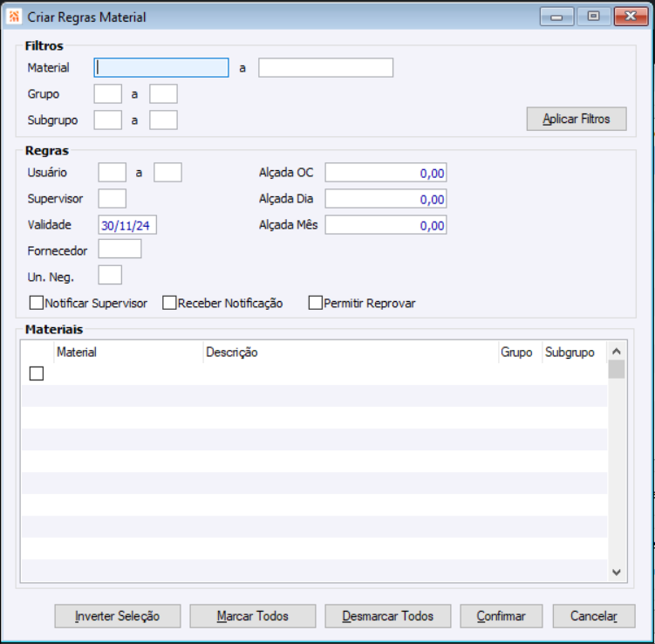Click Marcar Todos button
The height and width of the screenshot is (644, 655).
[253, 616]
